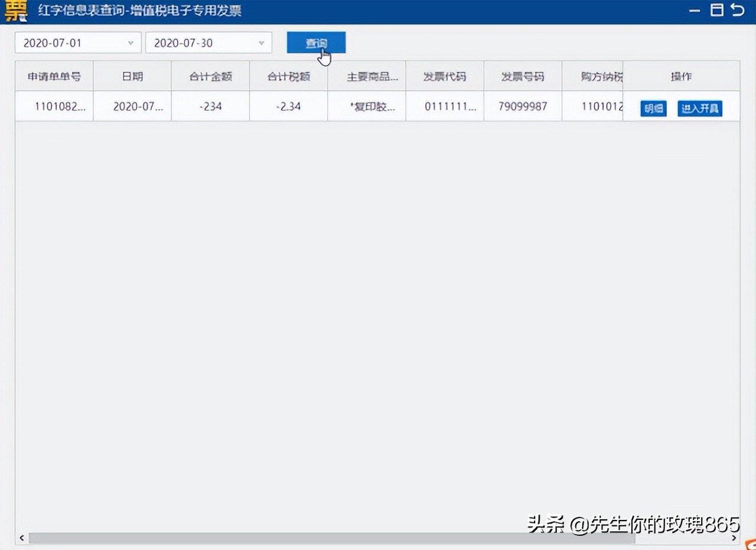Open the 明细 detail view for the invoice
756x550 pixels.
coord(653,109)
